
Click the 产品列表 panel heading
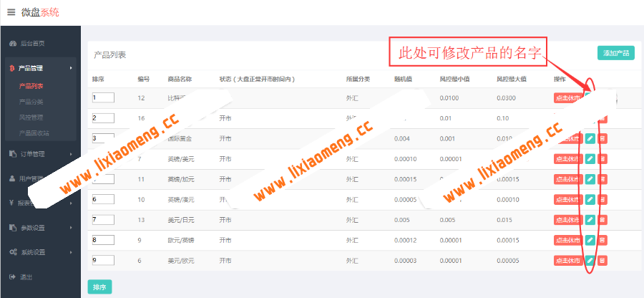point(109,54)
